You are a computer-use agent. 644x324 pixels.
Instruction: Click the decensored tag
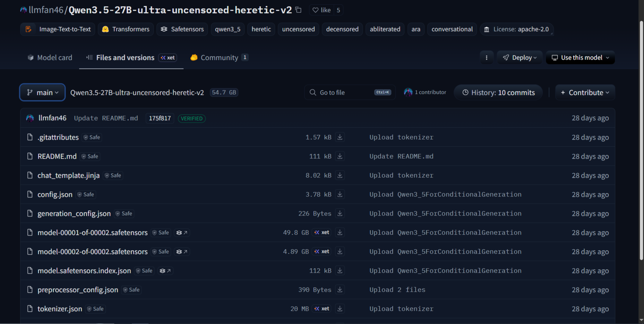tap(342, 29)
